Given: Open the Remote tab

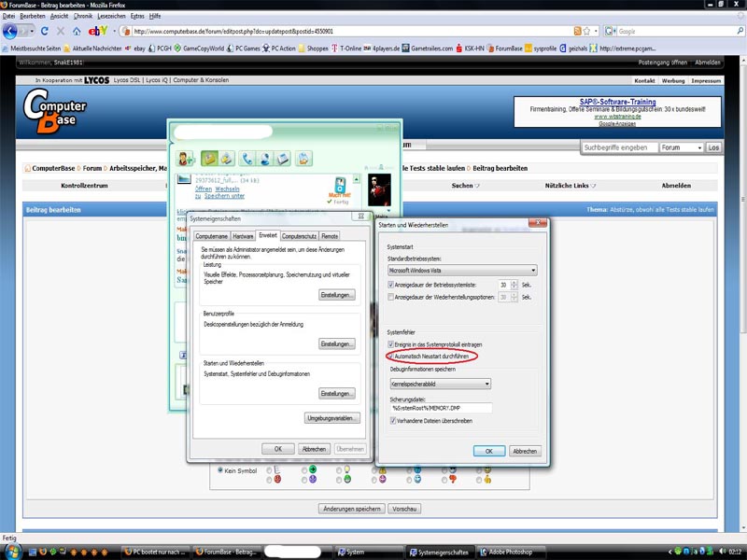Looking at the screenshot, I should click(x=330, y=236).
